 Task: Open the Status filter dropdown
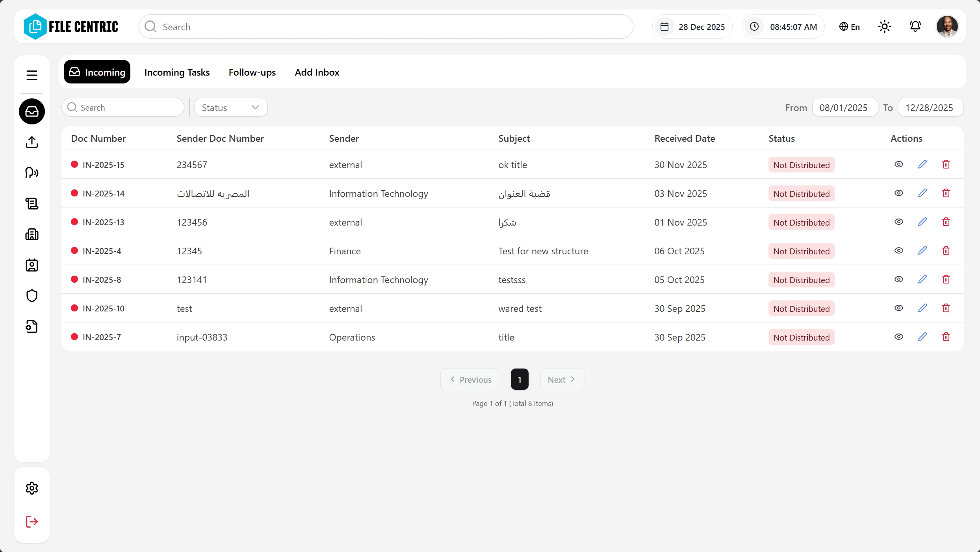[231, 107]
